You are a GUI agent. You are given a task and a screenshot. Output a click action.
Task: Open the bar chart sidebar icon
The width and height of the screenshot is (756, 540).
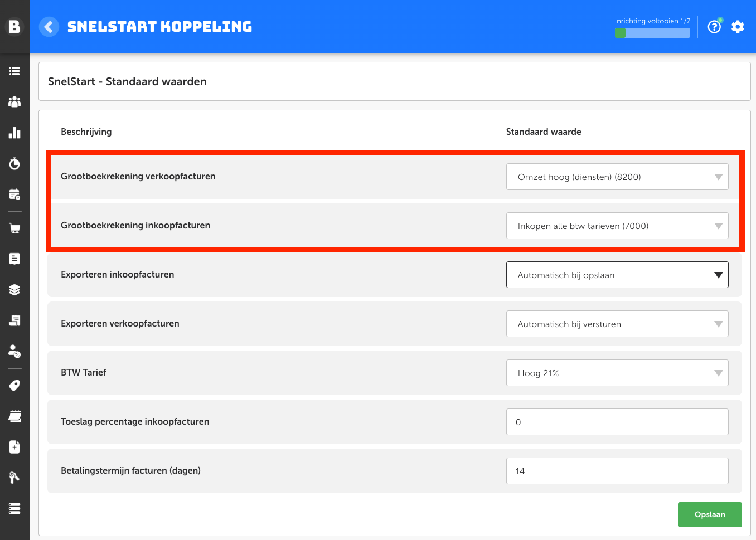14,133
